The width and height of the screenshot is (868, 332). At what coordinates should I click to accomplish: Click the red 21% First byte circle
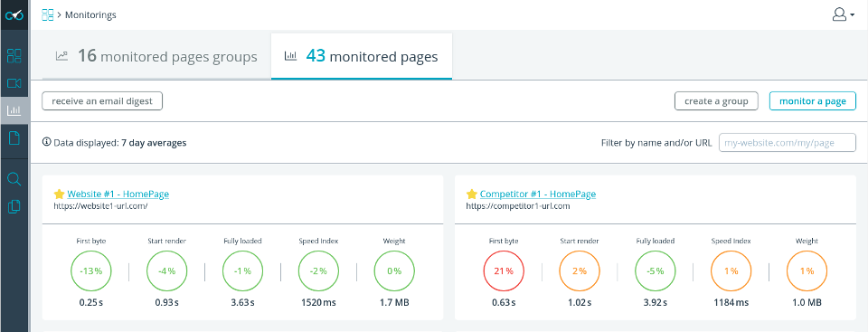point(504,271)
